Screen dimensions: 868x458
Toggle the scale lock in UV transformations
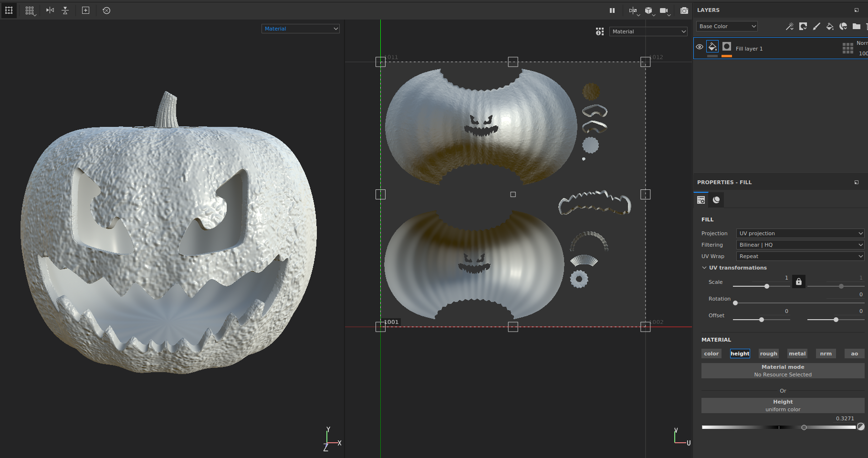(798, 281)
